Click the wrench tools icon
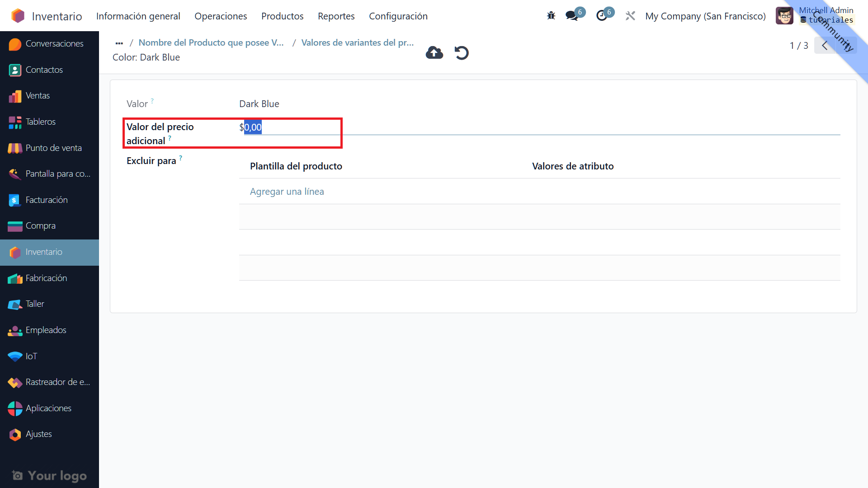Screen dimensions: 868x488 (x=630, y=16)
